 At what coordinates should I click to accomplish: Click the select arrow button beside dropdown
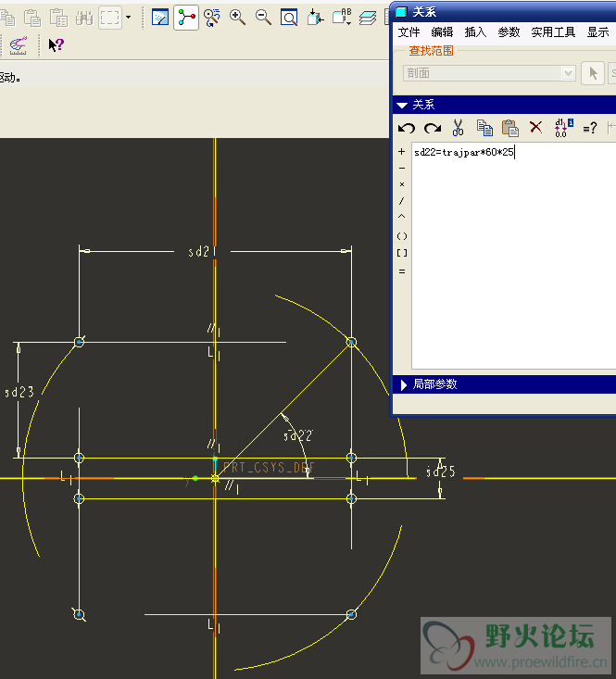pos(593,73)
